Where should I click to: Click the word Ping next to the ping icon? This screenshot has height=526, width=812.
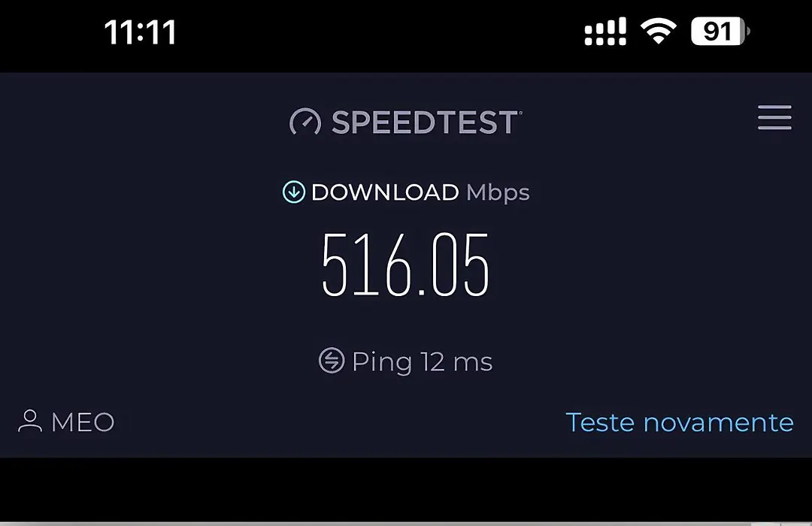[x=382, y=362]
